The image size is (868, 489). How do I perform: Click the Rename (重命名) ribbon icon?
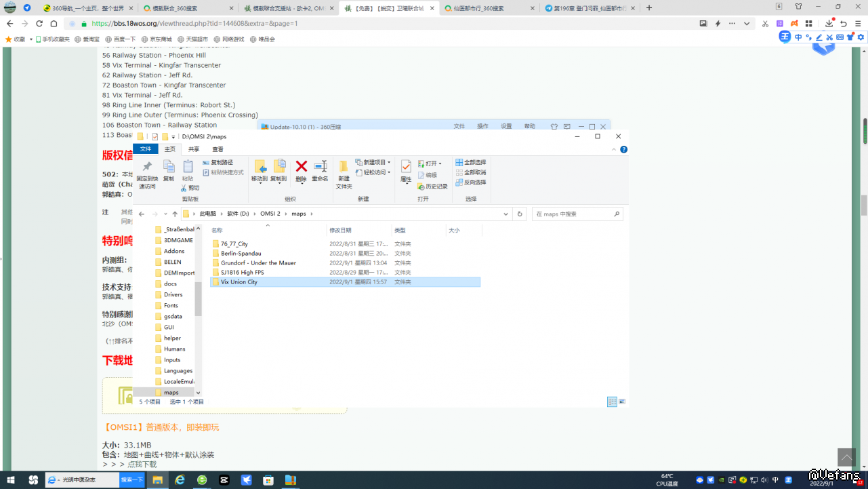coord(320,167)
